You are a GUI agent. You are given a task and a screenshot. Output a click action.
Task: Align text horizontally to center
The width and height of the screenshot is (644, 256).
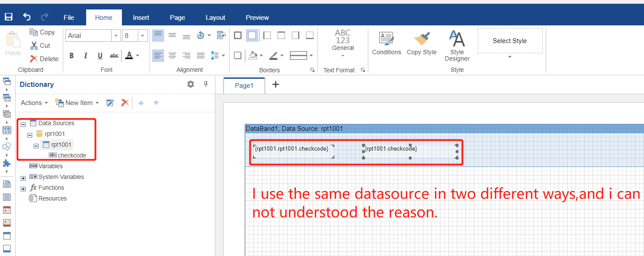[x=172, y=56]
